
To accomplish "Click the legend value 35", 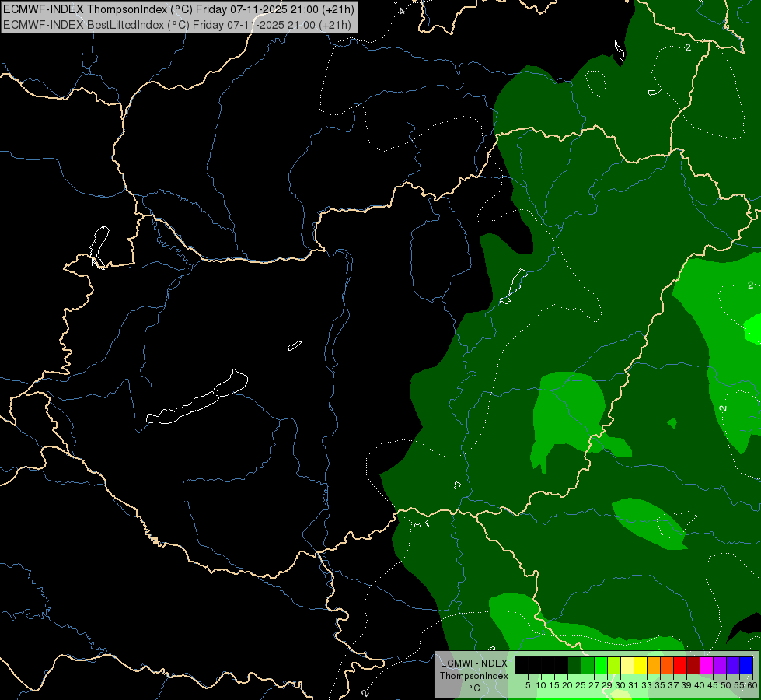I will point(660,685).
